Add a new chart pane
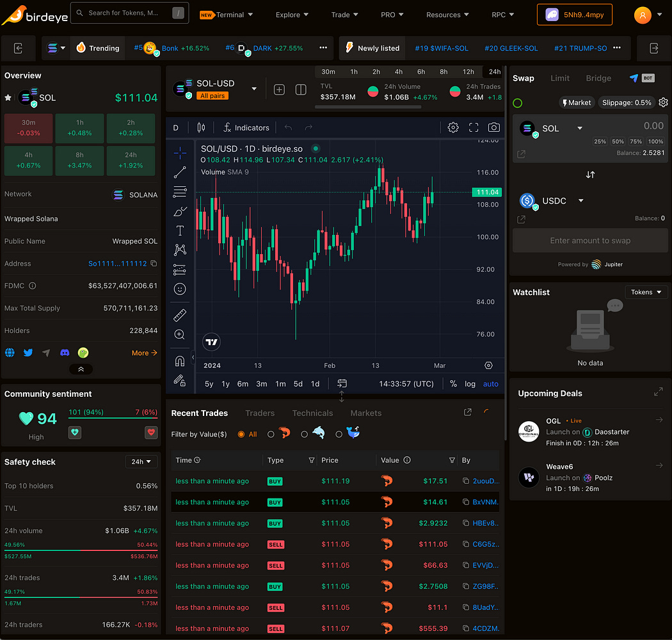This screenshot has width=672, height=640. click(x=280, y=90)
